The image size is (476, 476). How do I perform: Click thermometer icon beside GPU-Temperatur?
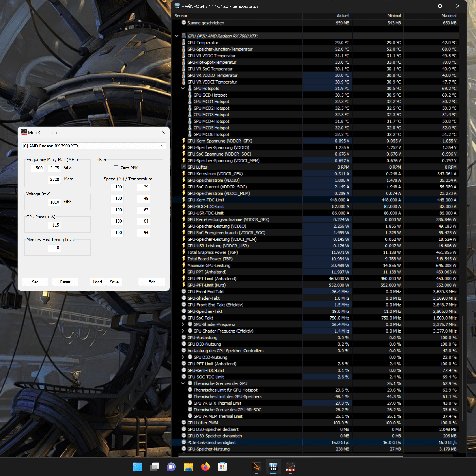(x=184, y=42)
